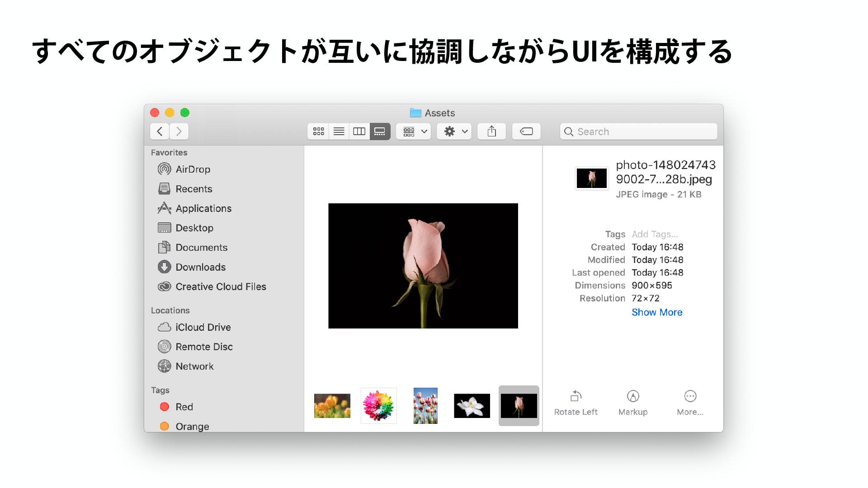Open the More... actions menu
Viewport: 868px width, 488px height.
click(x=690, y=396)
